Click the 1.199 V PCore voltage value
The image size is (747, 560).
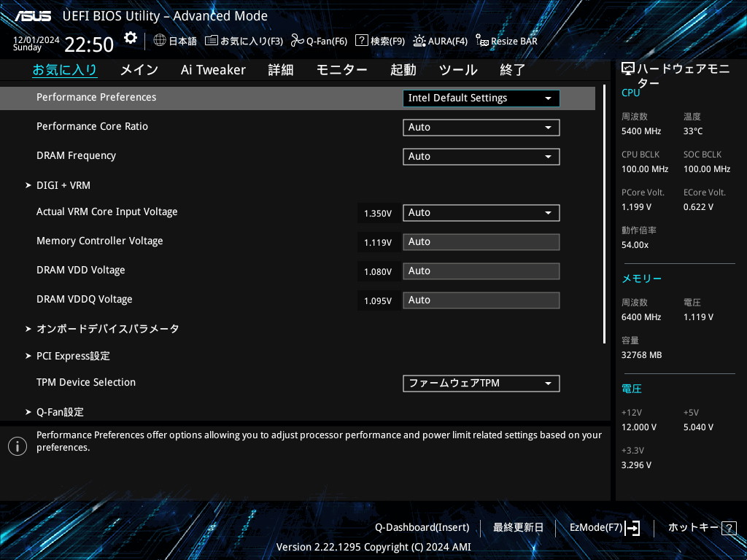pyautogui.click(x=636, y=206)
